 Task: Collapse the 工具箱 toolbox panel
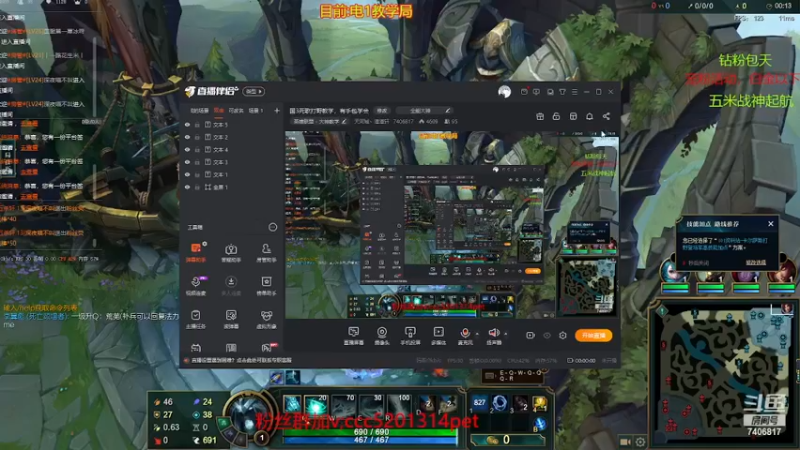272,227
